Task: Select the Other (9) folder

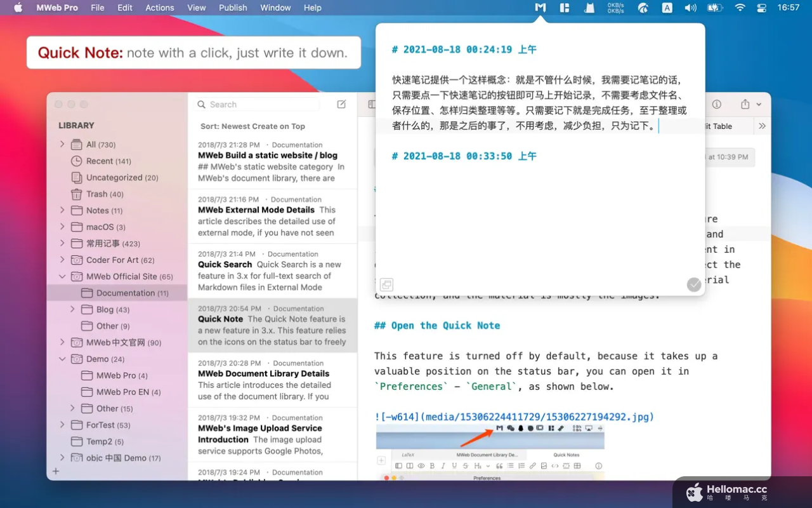Action: (x=117, y=326)
